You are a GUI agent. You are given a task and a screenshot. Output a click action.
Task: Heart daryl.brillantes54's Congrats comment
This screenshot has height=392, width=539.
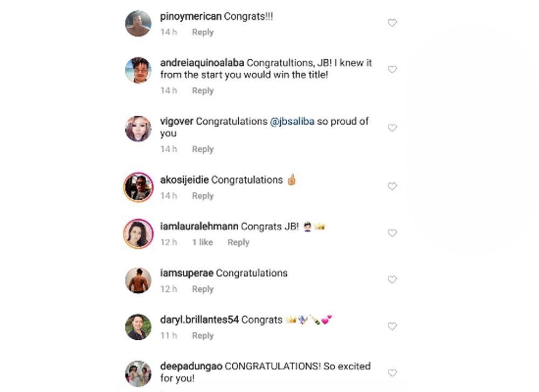point(392,326)
